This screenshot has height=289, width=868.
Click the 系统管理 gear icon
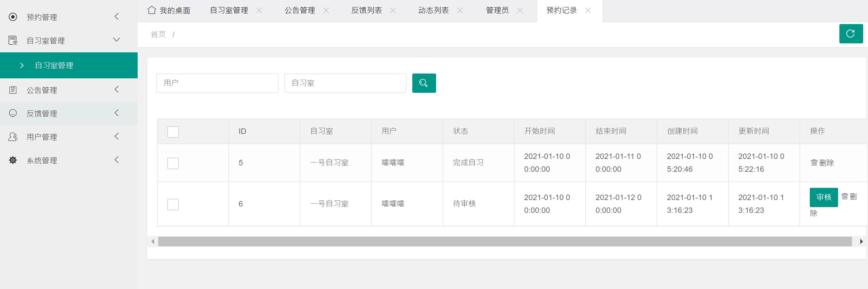pyautogui.click(x=13, y=160)
